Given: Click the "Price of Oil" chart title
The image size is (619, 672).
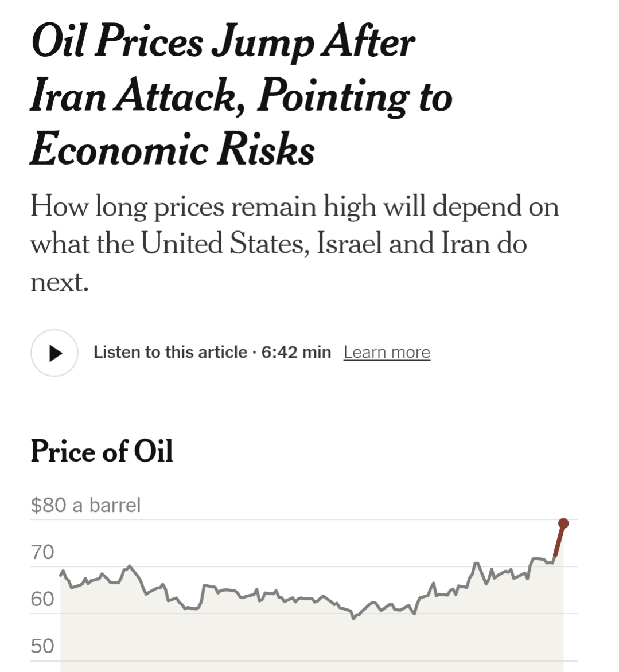Looking at the screenshot, I should tap(102, 451).
